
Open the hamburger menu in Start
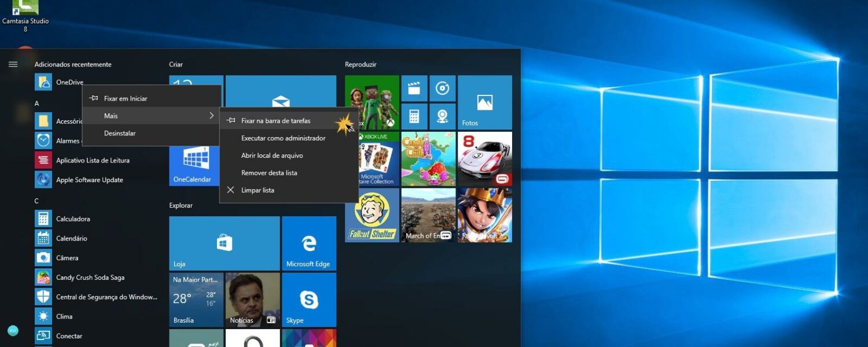pos(13,64)
